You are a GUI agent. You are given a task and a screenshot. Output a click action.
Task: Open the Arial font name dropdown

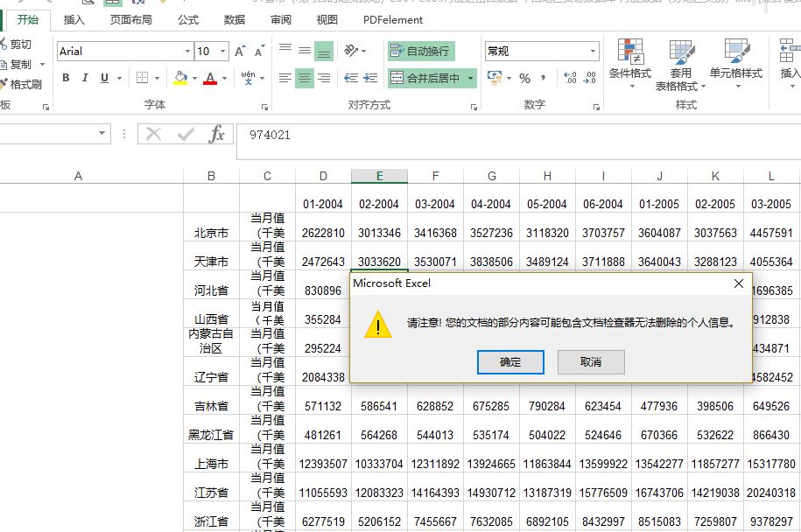[x=187, y=51]
